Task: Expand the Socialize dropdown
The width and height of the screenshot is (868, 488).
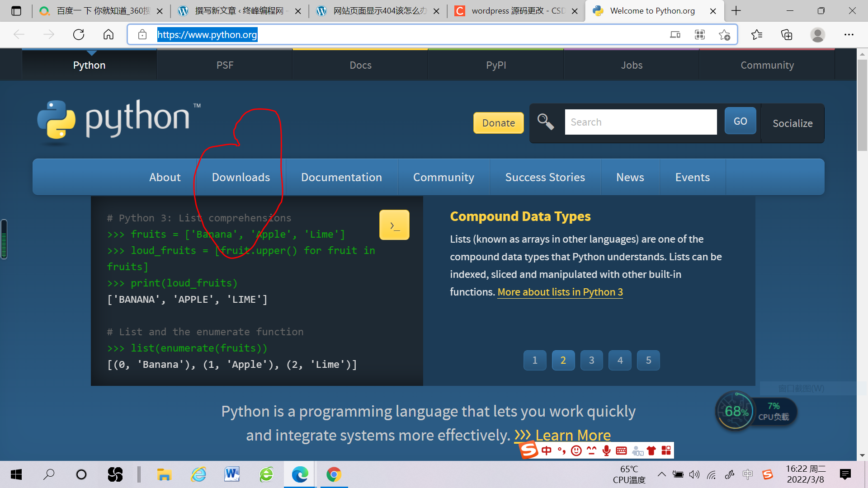Action: (x=792, y=123)
